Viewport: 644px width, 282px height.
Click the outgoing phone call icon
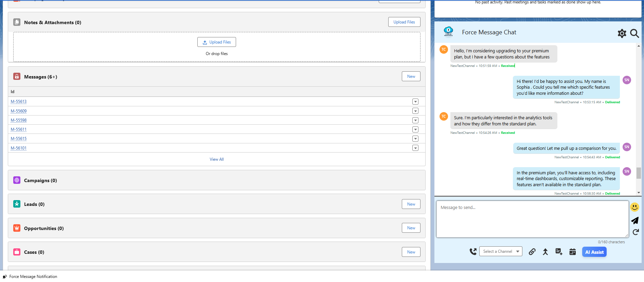pyautogui.click(x=473, y=251)
